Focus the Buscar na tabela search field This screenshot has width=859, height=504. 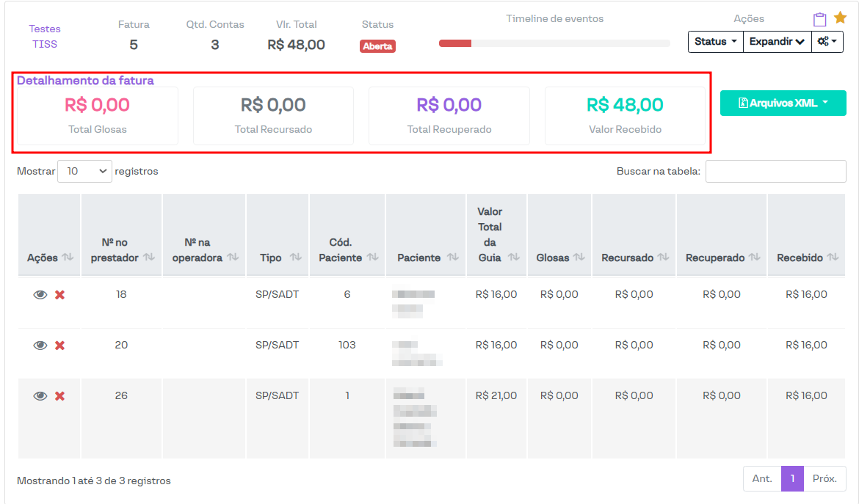tap(775, 172)
